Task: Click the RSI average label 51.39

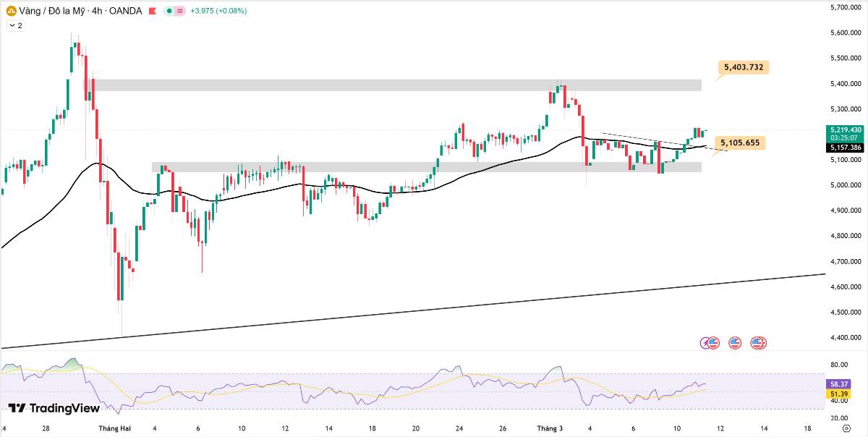Action: point(838,394)
